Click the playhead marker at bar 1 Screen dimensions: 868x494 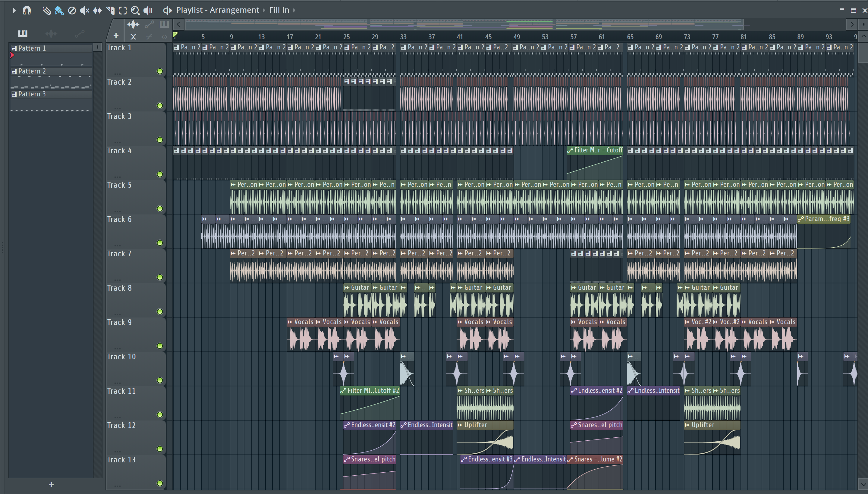pyautogui.click(x=175, y=35)
